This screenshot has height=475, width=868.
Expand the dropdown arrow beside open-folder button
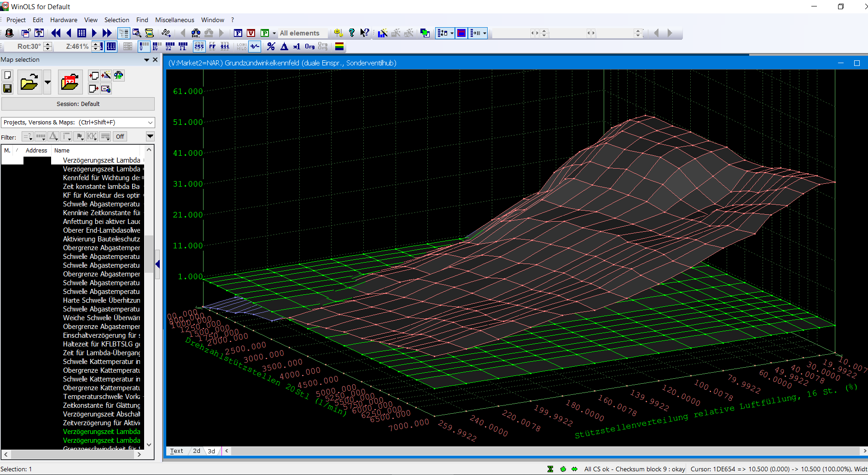47,82
